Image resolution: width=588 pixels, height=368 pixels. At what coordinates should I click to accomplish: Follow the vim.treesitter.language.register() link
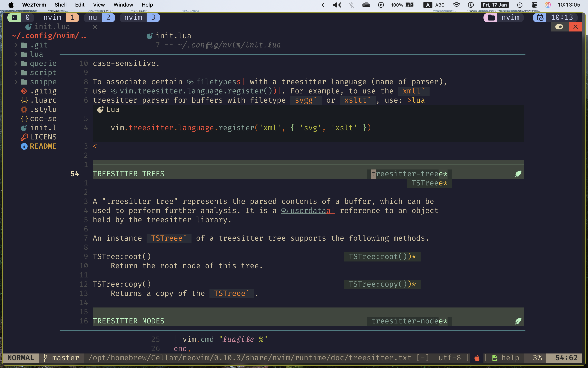[196, 91]
